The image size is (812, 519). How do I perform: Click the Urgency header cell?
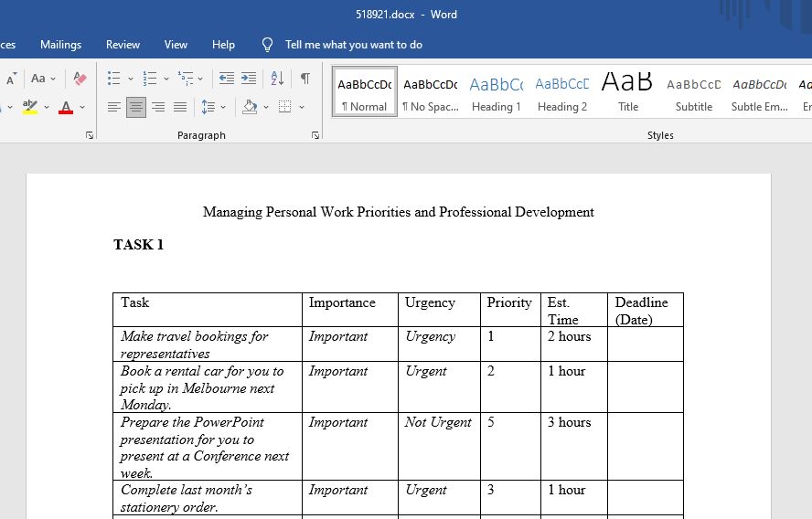439,310
